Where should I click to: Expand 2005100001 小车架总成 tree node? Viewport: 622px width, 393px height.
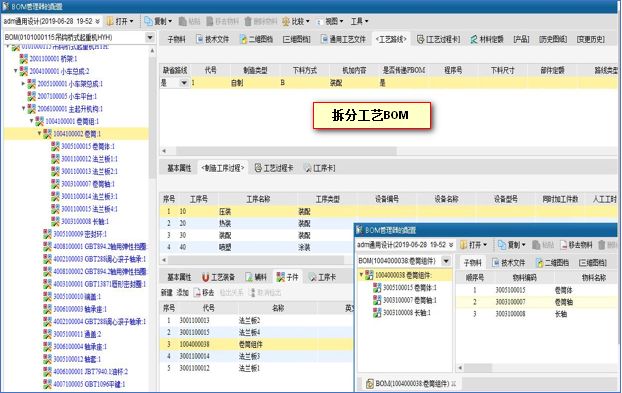[23, 84]
